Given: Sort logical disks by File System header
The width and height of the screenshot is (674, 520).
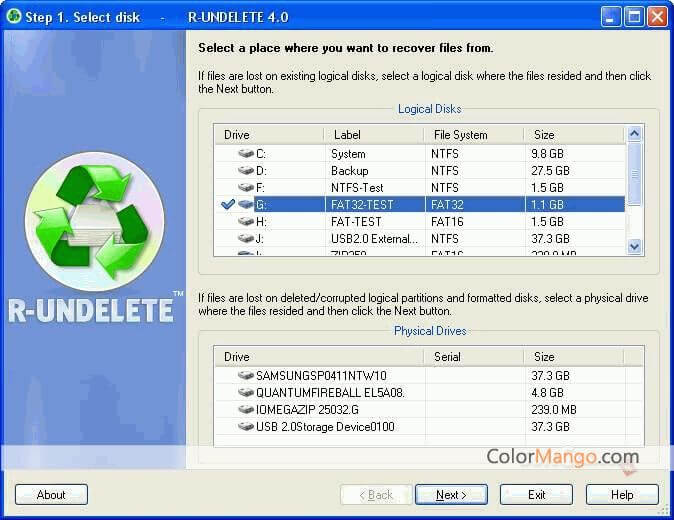Looking at the screenshot, I should (x=473, y=135).
